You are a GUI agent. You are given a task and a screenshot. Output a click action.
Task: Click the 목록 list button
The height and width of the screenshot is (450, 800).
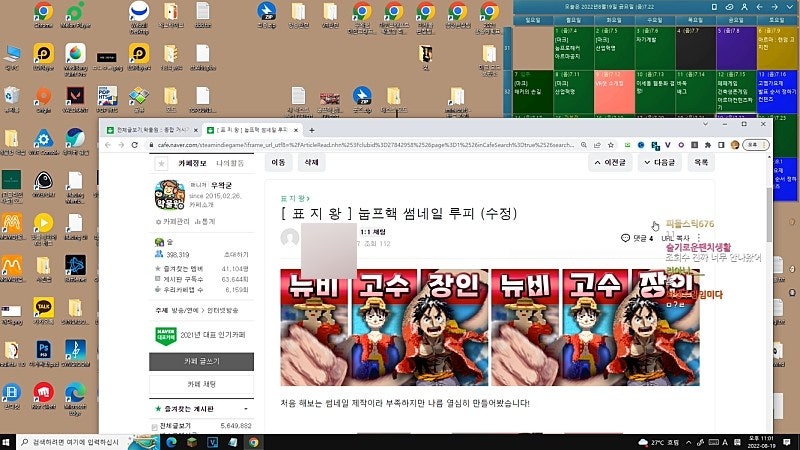click(701, 162)
